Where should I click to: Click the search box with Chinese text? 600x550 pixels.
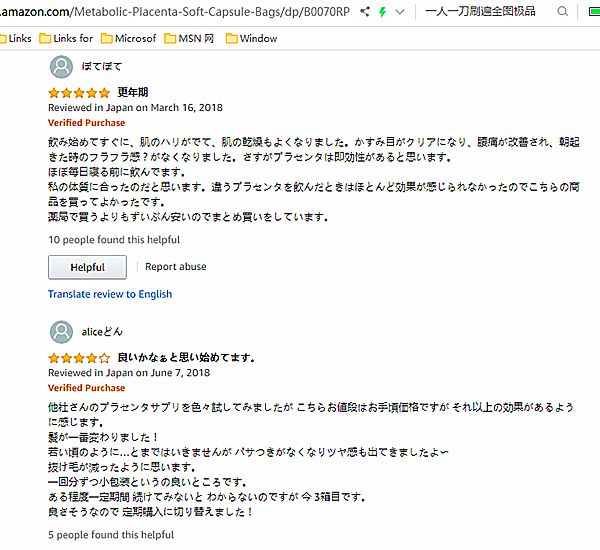click(x=480, y=12)
